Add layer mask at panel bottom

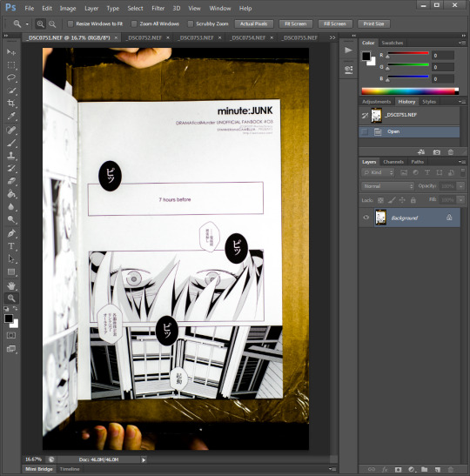click(398, 469)
